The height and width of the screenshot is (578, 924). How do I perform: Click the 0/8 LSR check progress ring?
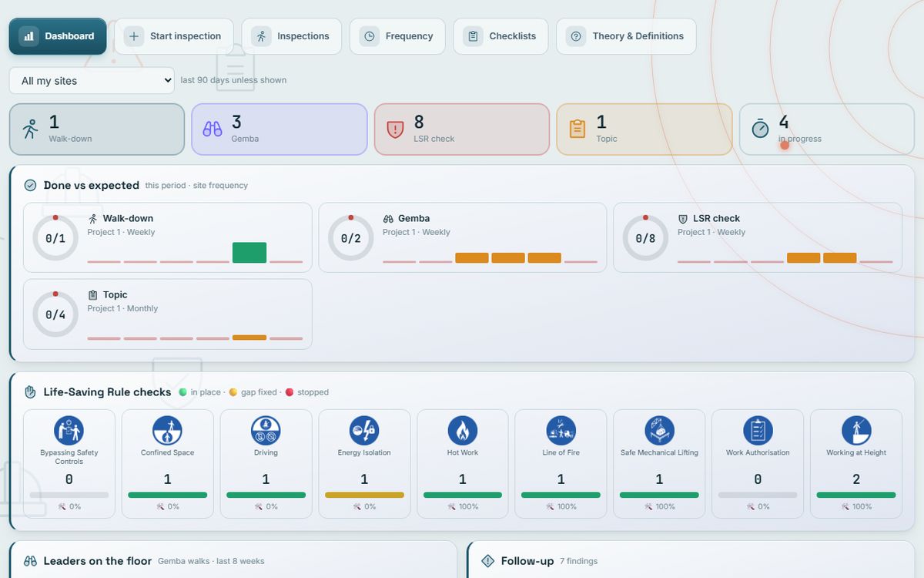point(645,238)
